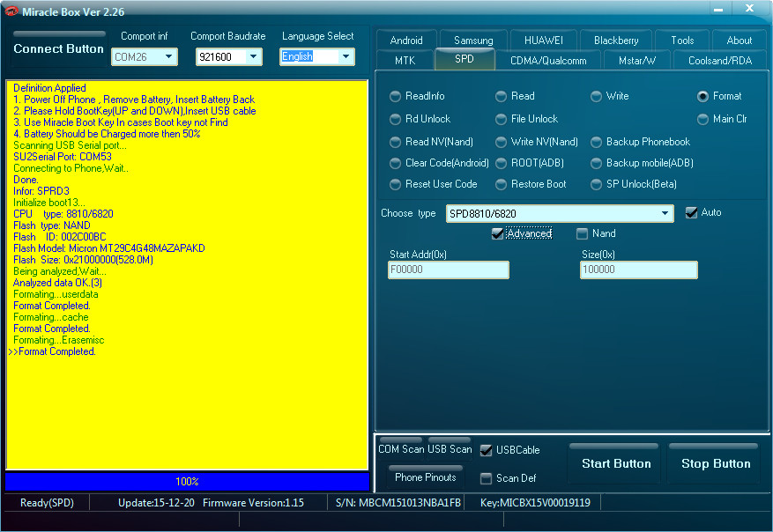Switch to the CDMA/Qualcomm tab
The width and height of the screenshot is (773, 532).
click(548, 61)
